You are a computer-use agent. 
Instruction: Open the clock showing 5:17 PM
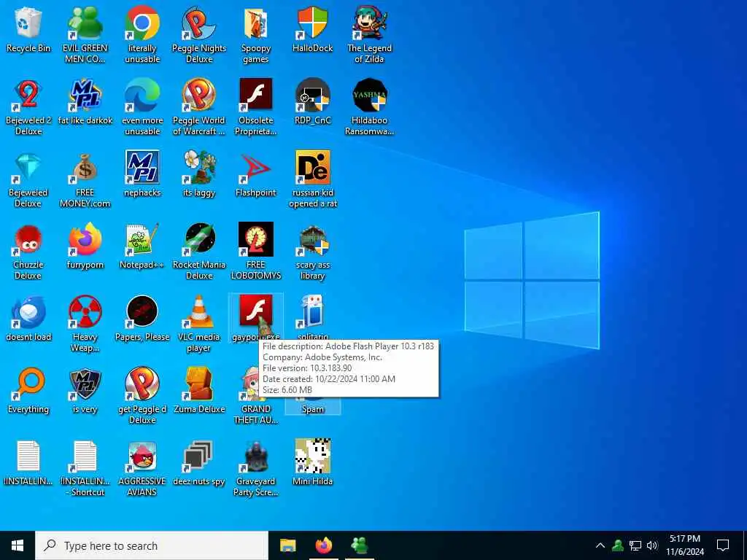[x=684, y=545]
